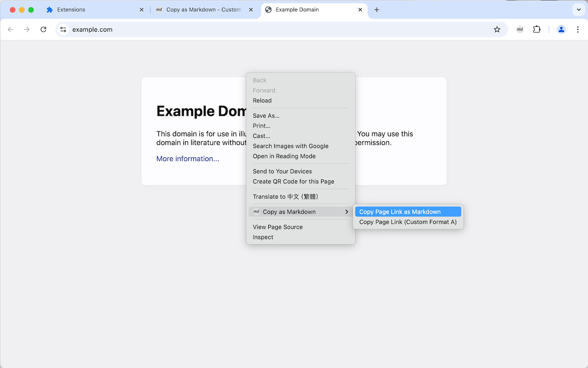Image resolution: width=588 pixels, height=368 pixels.
Task: Open site information in the address bar
Action: click(62, 29)
